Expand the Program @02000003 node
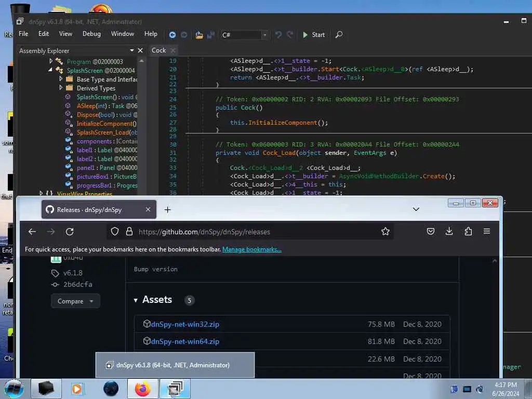The height and width of the screenshot is (399, 532). (51, 61)
